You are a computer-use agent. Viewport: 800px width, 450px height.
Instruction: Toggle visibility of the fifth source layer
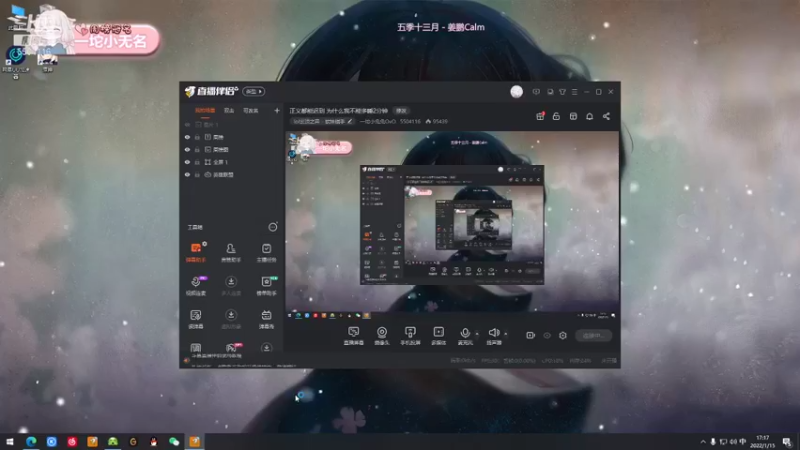187,174
